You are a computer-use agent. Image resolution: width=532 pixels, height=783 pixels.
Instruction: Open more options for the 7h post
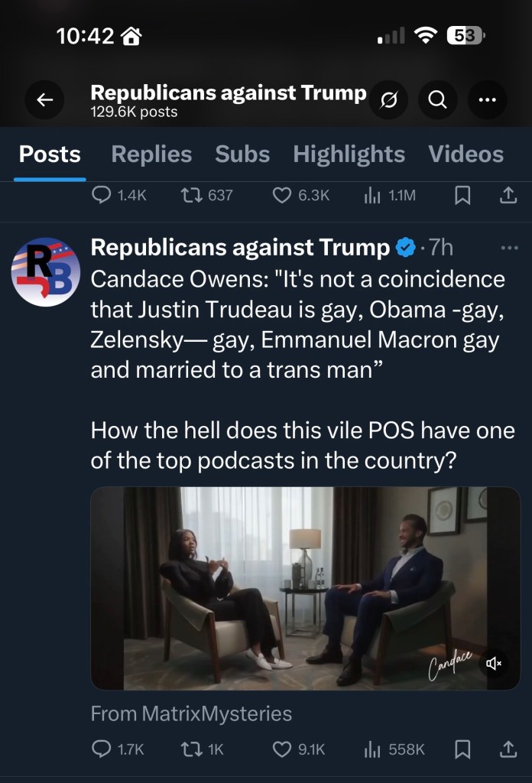(508, 248)
